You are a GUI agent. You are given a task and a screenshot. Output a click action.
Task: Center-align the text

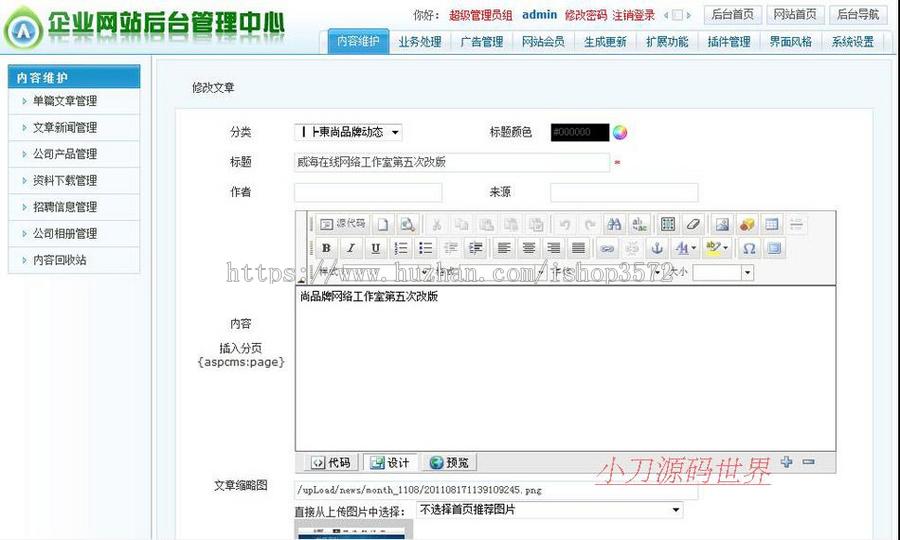click(x=529, y=248)
